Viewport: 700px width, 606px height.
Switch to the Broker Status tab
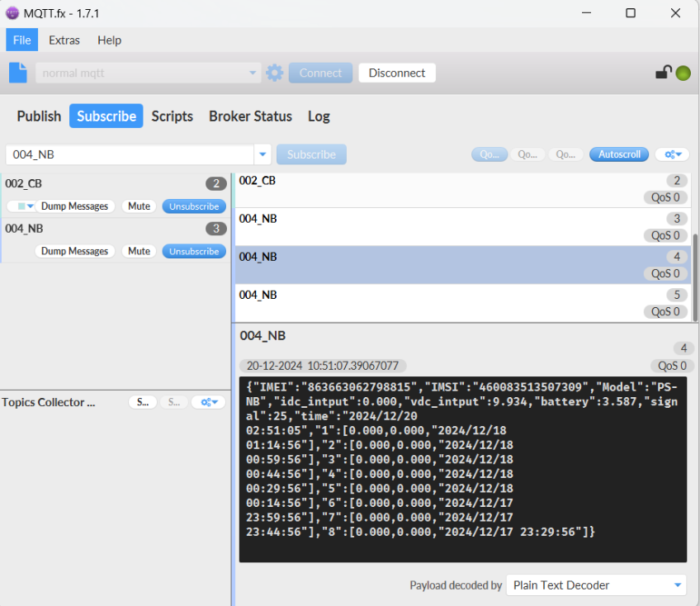[250, 116]
